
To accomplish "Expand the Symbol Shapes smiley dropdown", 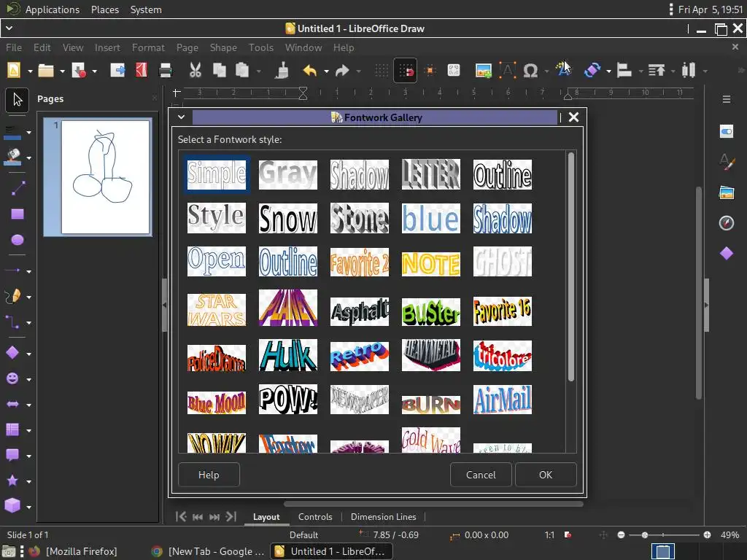I will coord(29,379).
